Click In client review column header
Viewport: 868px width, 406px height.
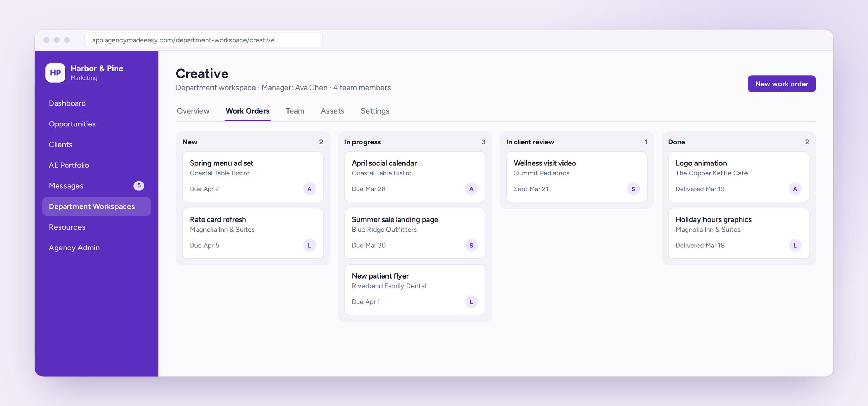[530, 142]
